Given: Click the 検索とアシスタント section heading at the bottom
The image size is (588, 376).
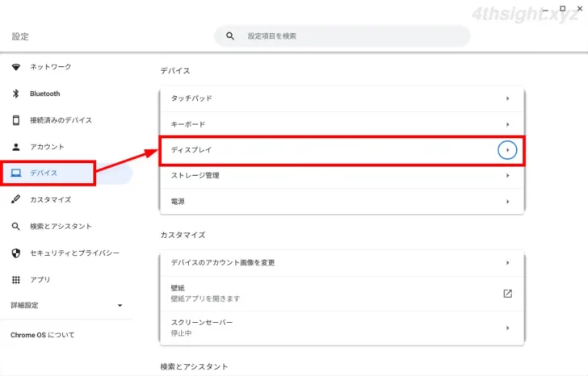Looking at the screenshot, I should 194,366.
